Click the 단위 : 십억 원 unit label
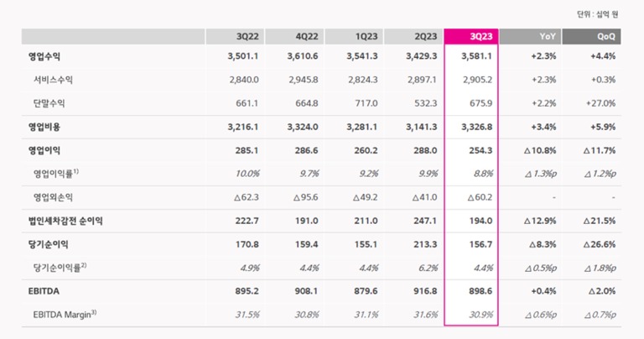This screenshot has width=644, height=339. coord(600,14)
